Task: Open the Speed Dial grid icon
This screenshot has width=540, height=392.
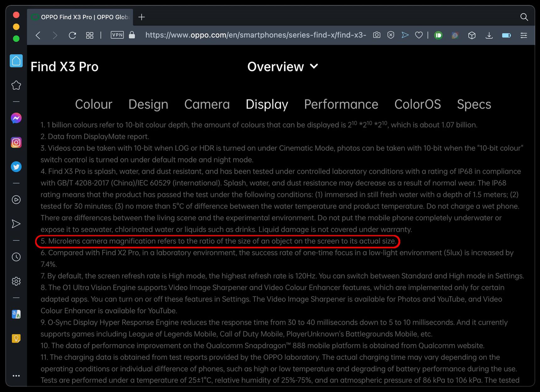Action: [x=90, y=35]
